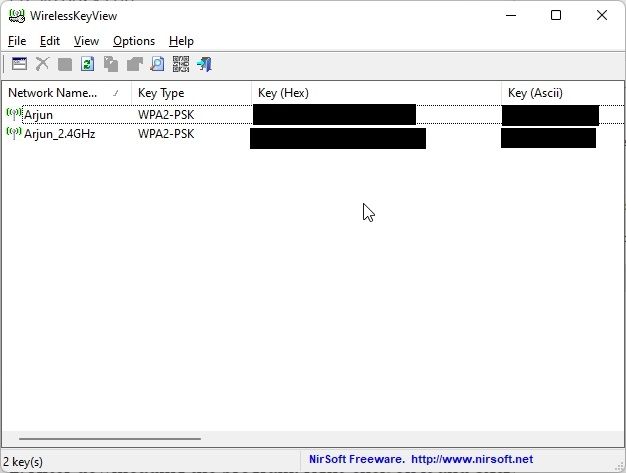
Task: Click the folder-shaped toolbar icon
Action: click(134, 64)
